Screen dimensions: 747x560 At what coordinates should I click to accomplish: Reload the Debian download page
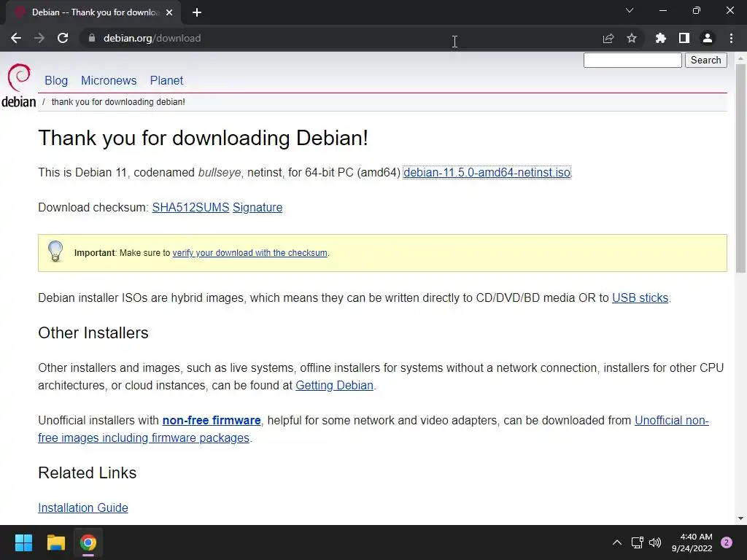63,38
